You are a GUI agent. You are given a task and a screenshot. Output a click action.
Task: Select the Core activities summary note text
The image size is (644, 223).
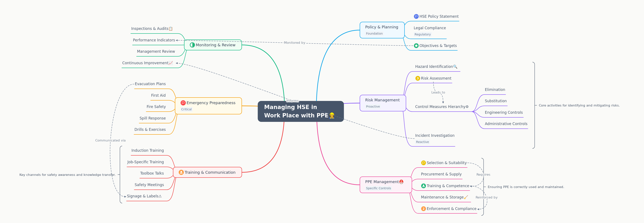coord(579,105)
